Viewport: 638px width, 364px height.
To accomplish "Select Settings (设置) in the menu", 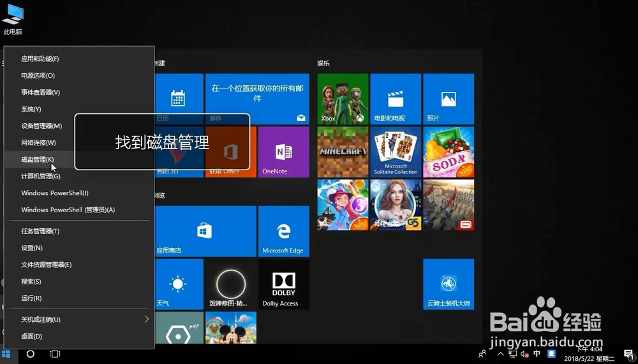I will [x=79, y=248].
